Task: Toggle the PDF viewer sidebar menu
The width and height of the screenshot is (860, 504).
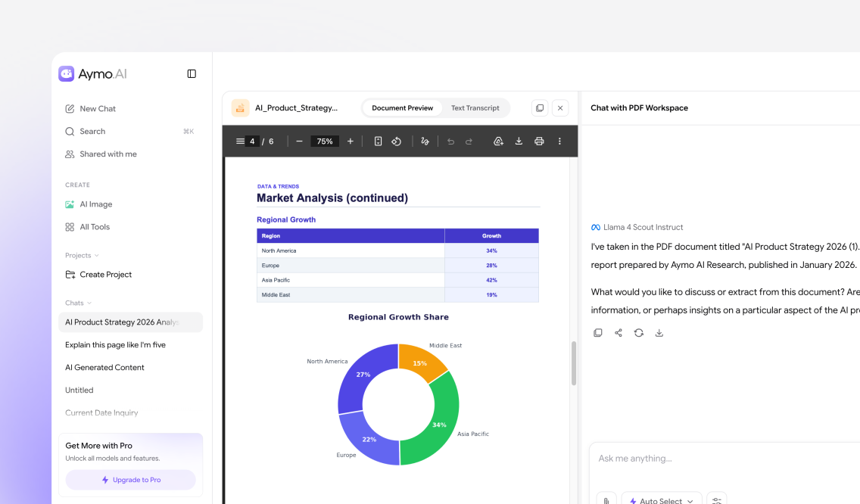Action: point(240,141)
